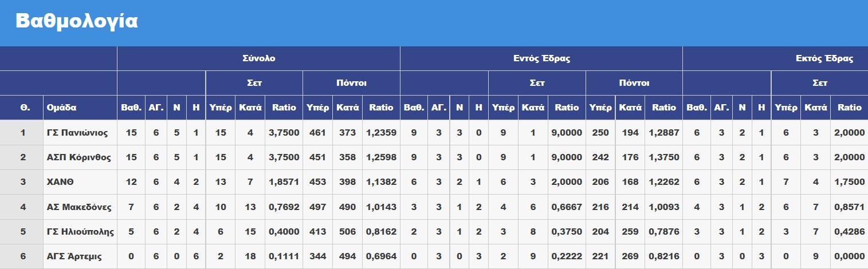This screenshot has height=269, width=868.
Task: Click points-for value 497
Action: [317, 207]
